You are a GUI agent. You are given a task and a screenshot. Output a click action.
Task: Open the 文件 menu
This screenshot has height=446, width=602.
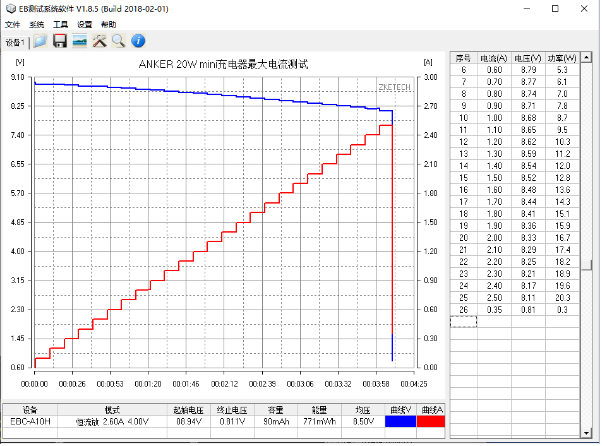click(x=12, y=25)
